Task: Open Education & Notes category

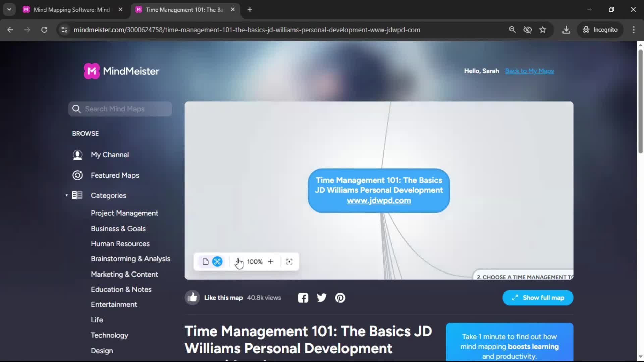Action: [121, 289]
